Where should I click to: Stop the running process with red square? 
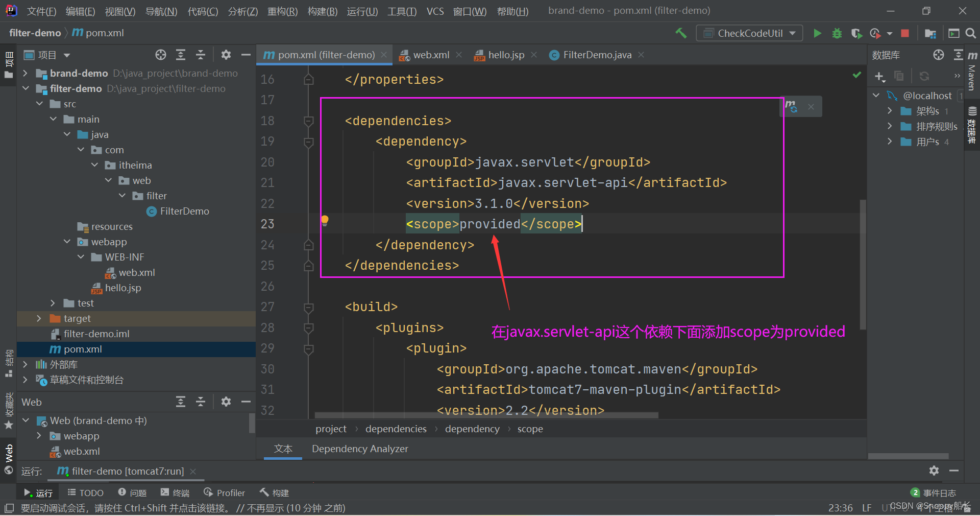point(905,33)
